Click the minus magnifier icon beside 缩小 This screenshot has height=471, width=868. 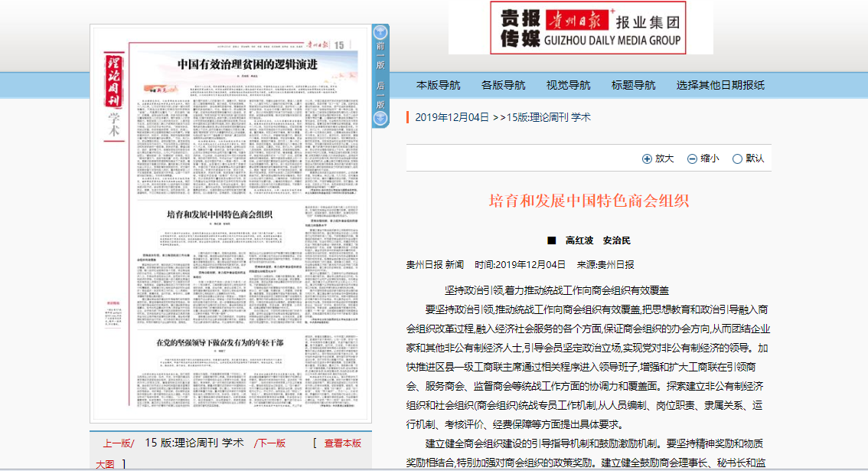pos(692,159)
